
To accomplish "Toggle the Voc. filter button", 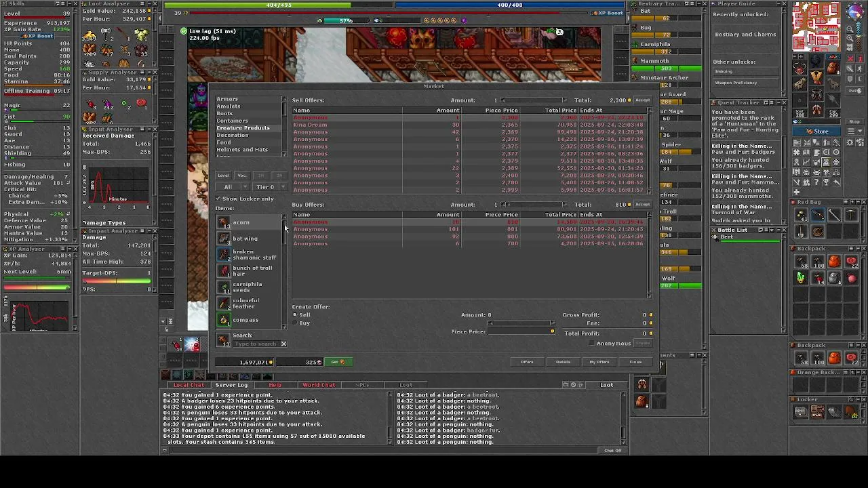I will click(242, 176).
